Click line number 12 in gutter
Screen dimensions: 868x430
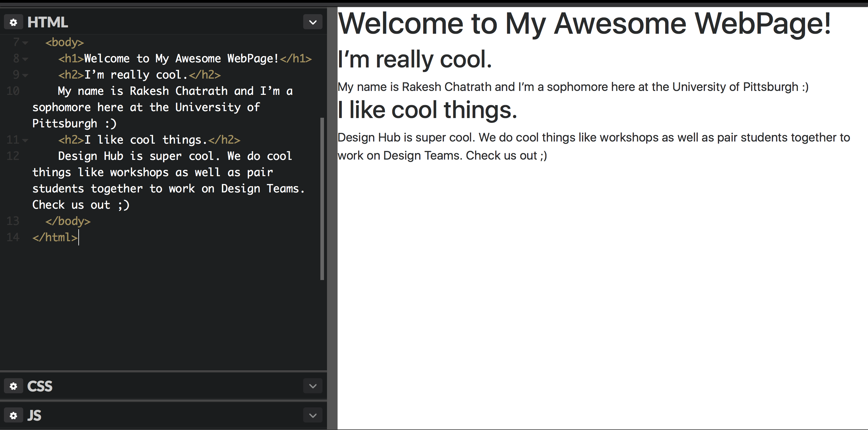click(13, 156)
